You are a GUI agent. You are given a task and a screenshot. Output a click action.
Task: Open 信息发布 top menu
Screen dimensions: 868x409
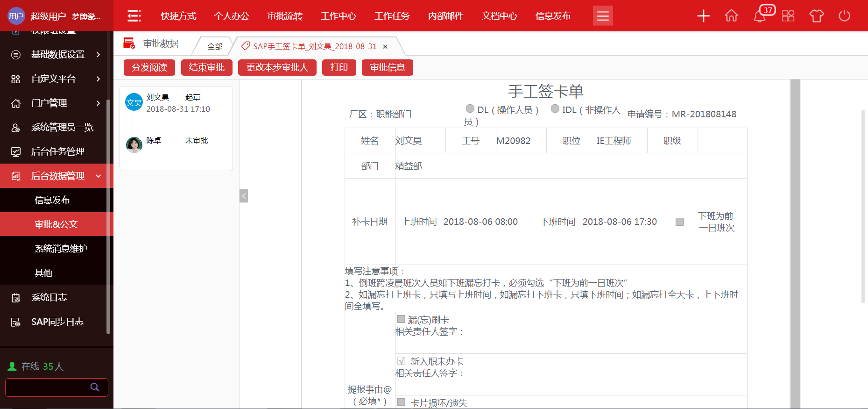tap(553, 16)
